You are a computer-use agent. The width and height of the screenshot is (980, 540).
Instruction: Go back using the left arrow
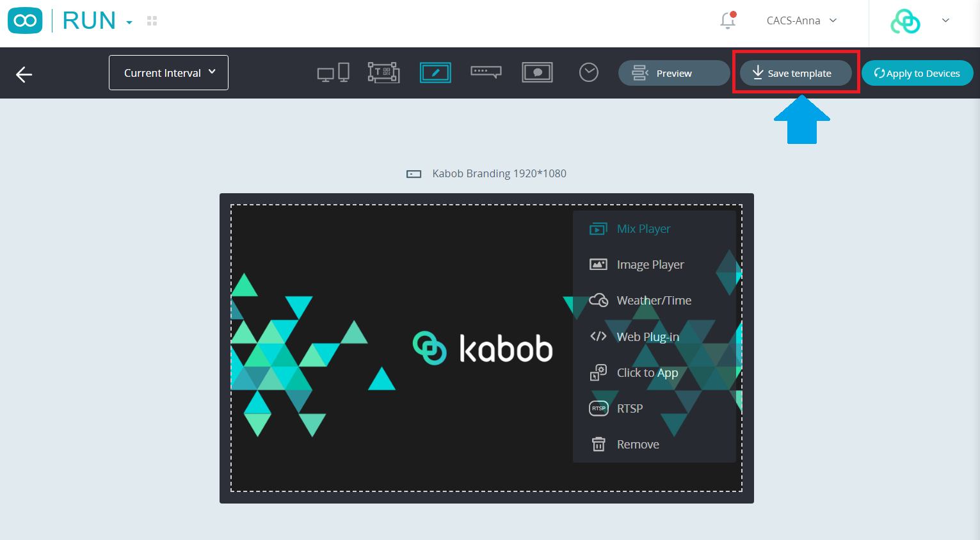(x=24, y=75)
